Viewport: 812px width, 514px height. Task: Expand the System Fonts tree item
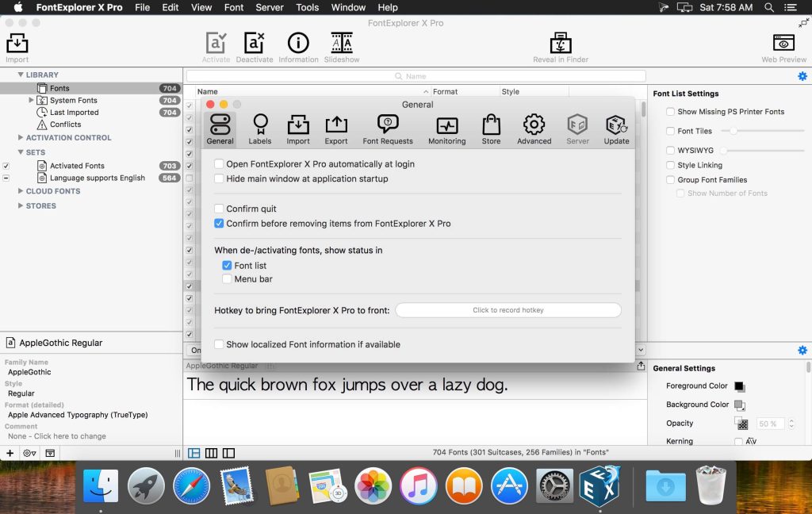pos(32,100)
